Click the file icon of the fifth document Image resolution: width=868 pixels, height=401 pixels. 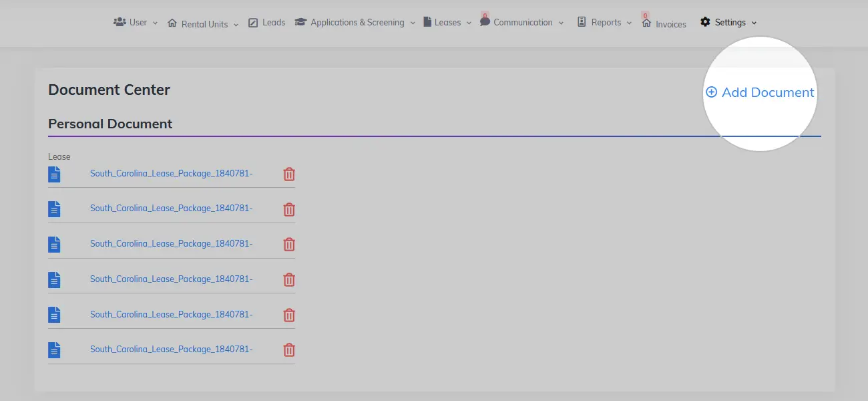pyautogui.click(x=54, y=314)
